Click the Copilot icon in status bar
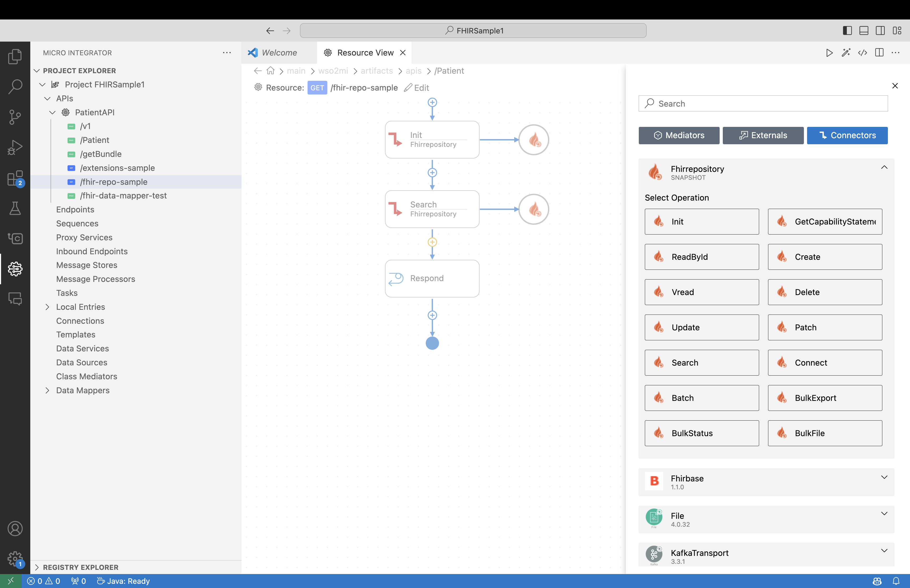 point(877,581)
